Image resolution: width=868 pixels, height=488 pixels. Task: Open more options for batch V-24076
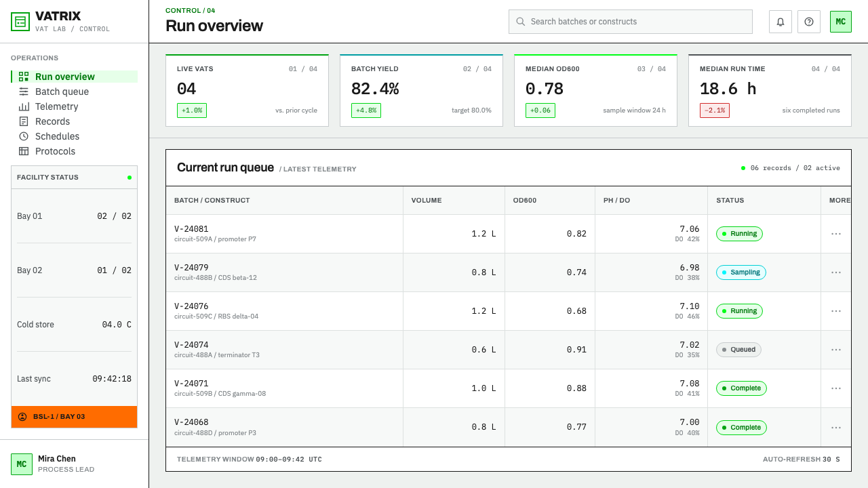836,311
